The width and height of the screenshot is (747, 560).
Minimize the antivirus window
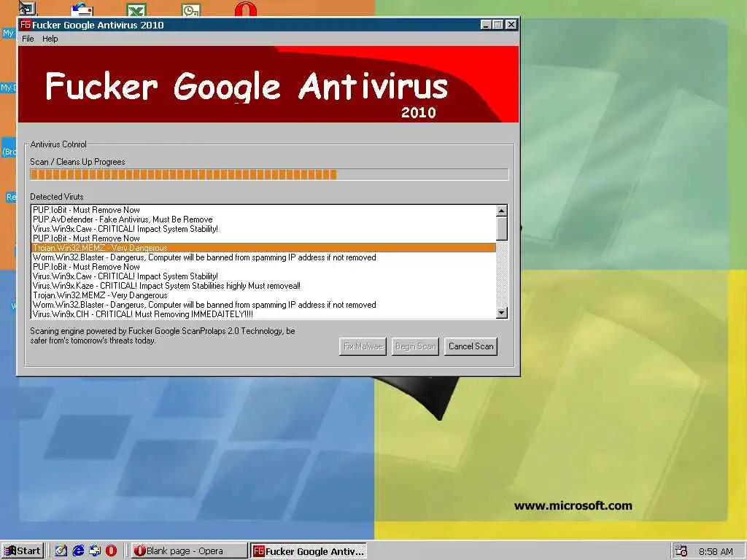[x=485, y=25]
